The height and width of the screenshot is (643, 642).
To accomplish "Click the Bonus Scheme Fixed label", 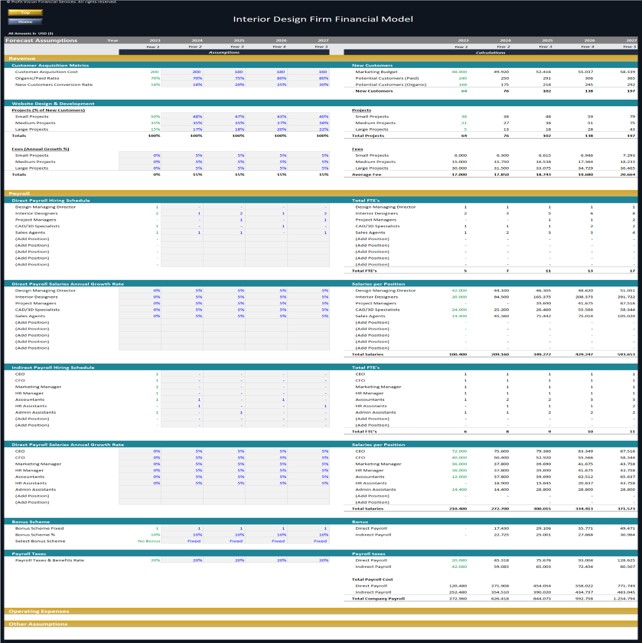I will [x=39, y=528].
